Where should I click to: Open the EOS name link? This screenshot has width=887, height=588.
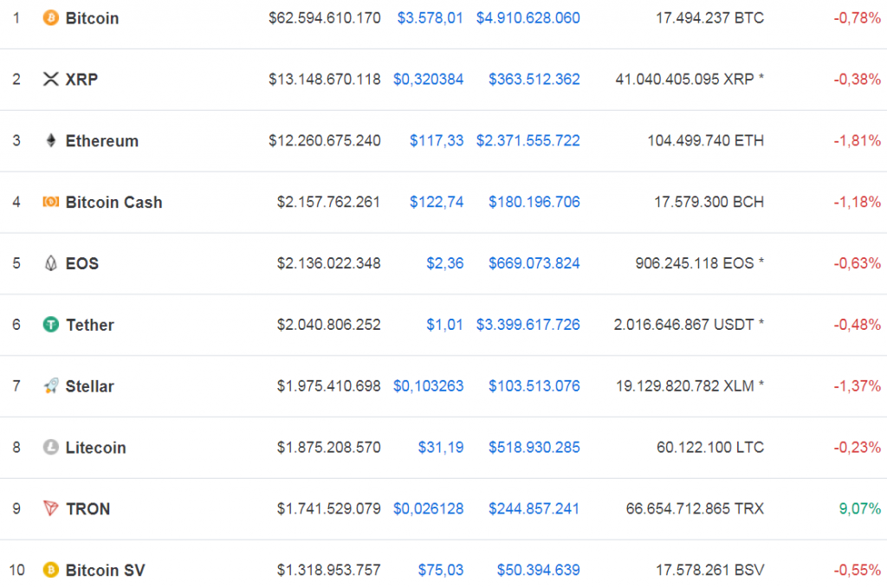point(82,263)
